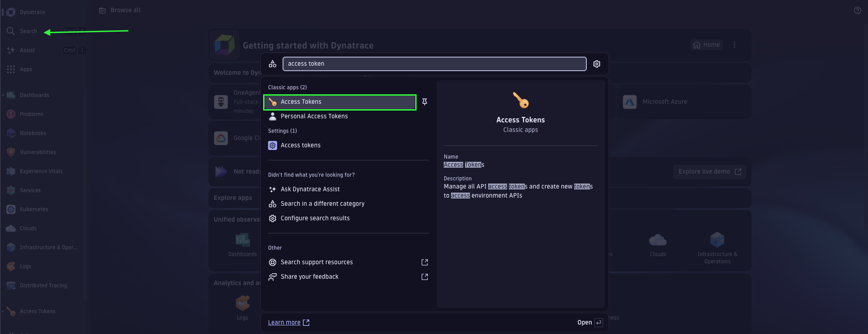Open Problems in the sidebar

coord(32,114)
